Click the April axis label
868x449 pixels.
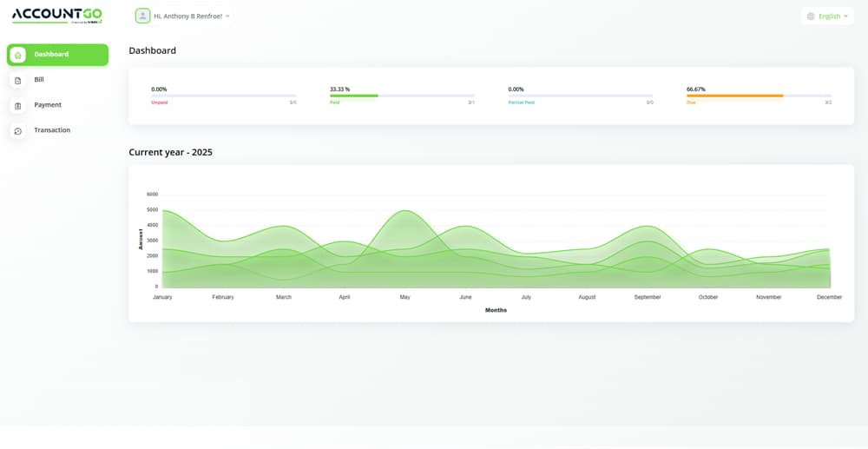pyautogui.click(x=345, y=297)
